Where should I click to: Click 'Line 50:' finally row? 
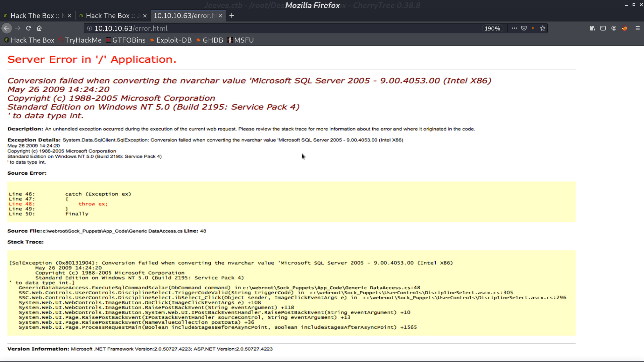click(49, 214)
